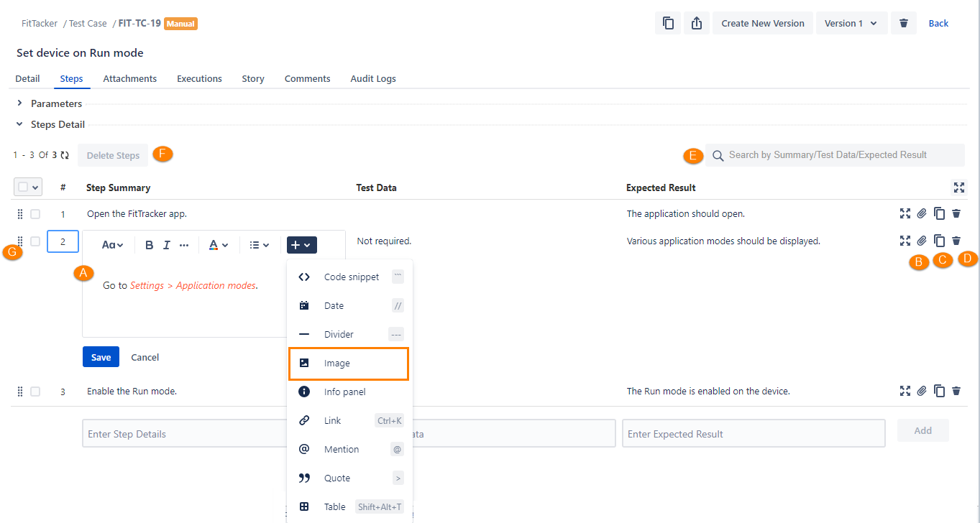Open the select-all checkbox dropdown arrow
The height and width of the screenshot is (523, 980).
tap(36, 188)
